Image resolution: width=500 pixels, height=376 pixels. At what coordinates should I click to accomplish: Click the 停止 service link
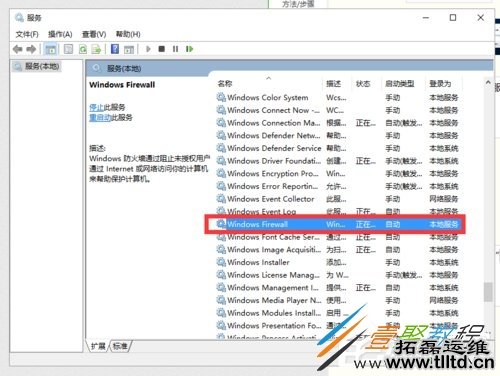point(96,107)
